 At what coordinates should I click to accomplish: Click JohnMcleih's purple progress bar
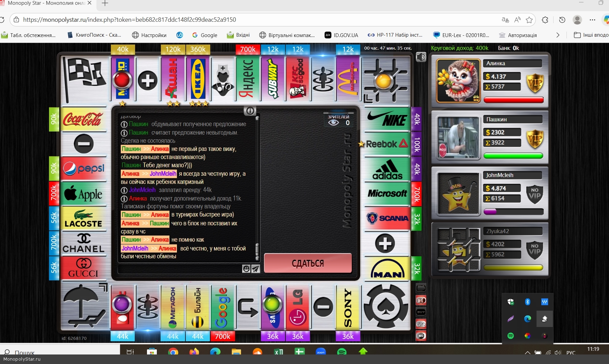(513, 212)
